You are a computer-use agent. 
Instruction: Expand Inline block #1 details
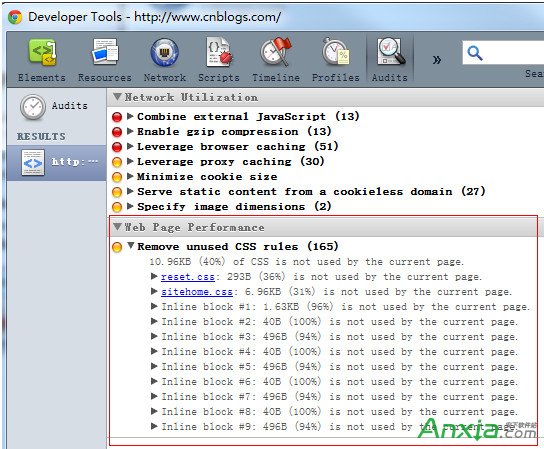point(154,306)
